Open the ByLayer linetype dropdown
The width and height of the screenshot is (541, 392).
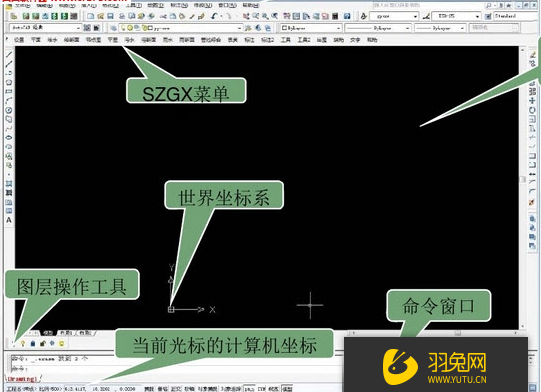pos(378,28)
